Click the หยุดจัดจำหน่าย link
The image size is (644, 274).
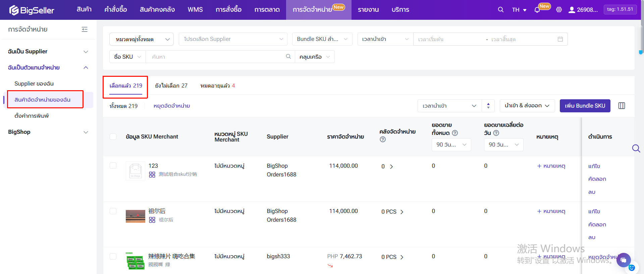coord(172,106)
